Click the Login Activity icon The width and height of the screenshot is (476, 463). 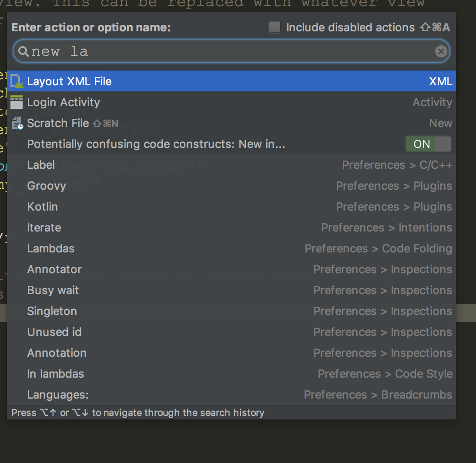point(17,102)
